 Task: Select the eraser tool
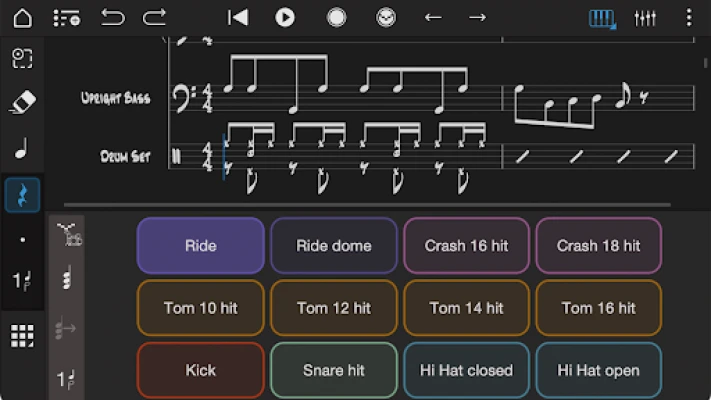point(22,103)
